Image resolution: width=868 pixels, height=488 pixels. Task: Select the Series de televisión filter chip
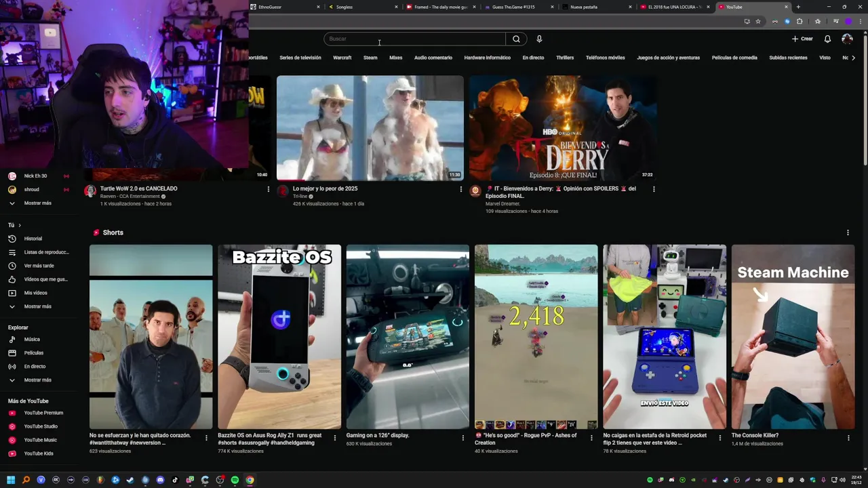click(x=300, y=58)
